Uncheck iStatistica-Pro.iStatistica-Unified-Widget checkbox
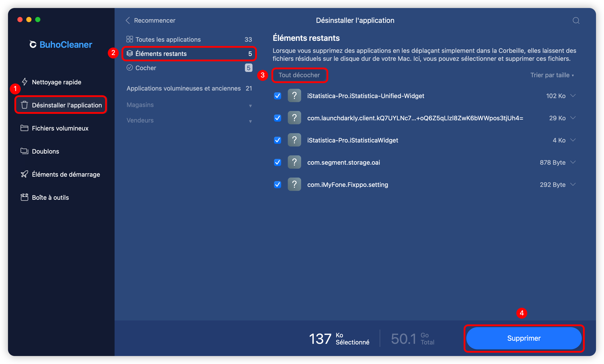The image size is (604, 364). pos(277,95)
